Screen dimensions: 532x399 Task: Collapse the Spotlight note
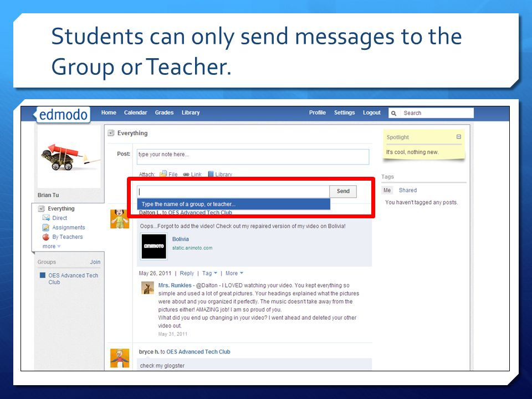pos(459,137)
